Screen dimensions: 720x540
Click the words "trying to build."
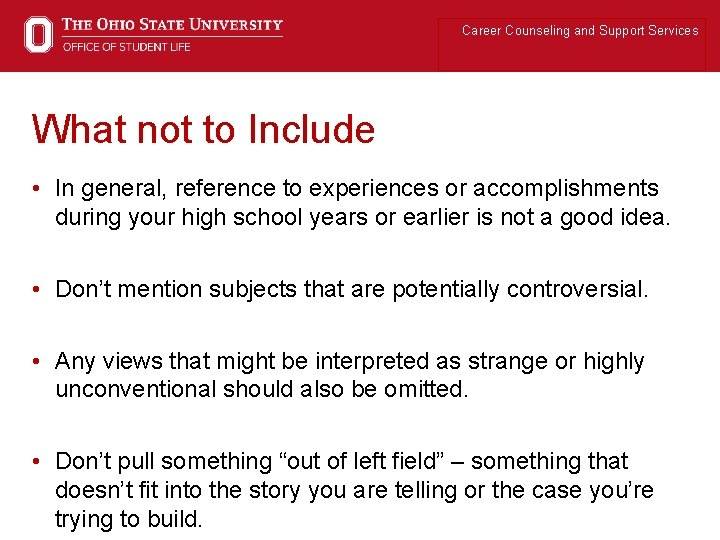pyautogui.click(x=128, y=519)
